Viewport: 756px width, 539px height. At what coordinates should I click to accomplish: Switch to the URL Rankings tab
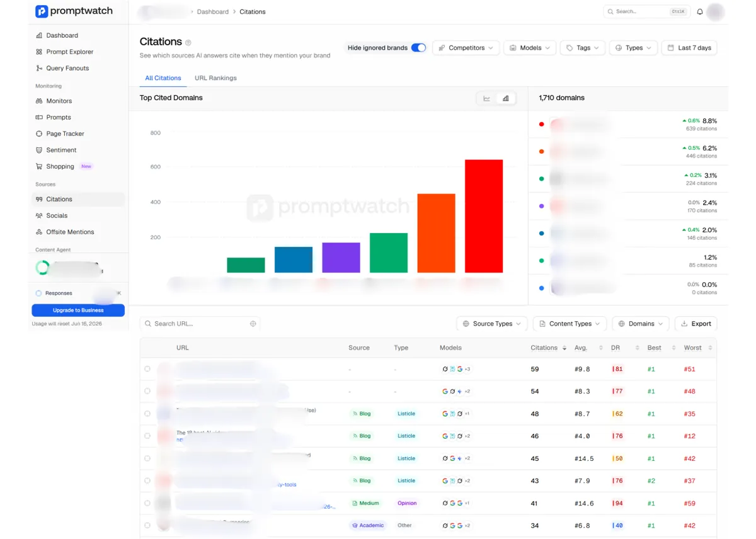(215, 78)
